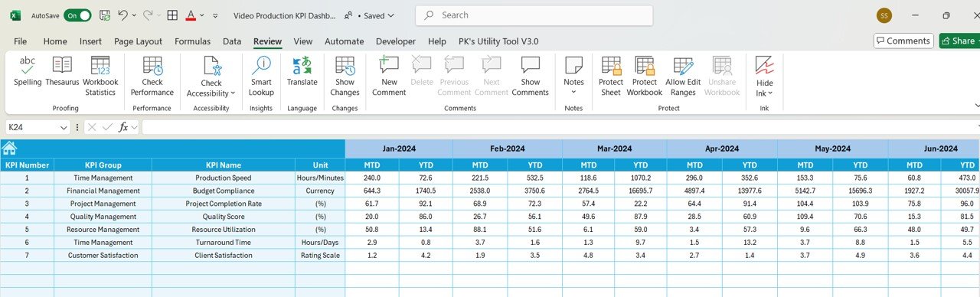The width and height of the screenshot is (980, 297).
Task: Click the Share button
Action: 959,41
